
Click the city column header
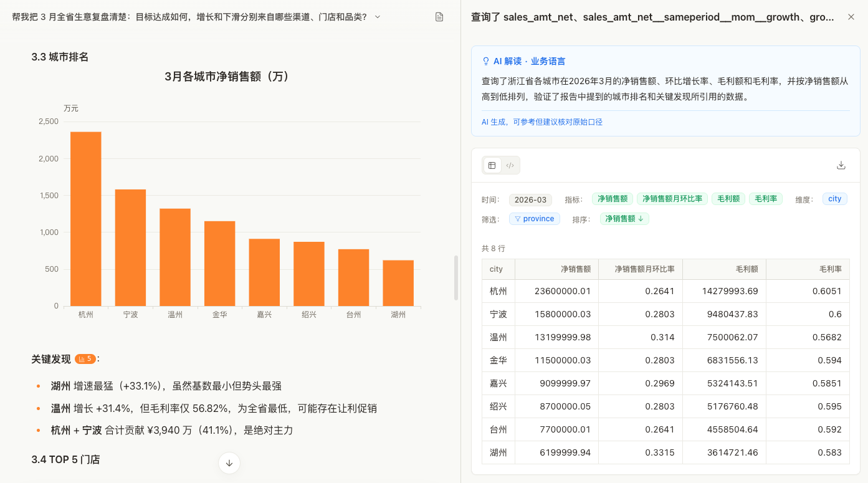498,269
